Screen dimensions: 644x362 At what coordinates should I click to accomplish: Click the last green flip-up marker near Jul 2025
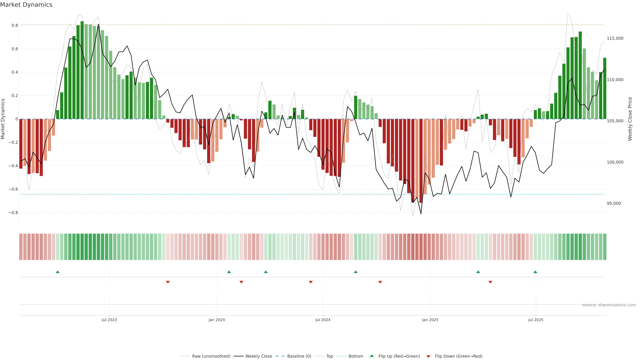coord(535,272)
